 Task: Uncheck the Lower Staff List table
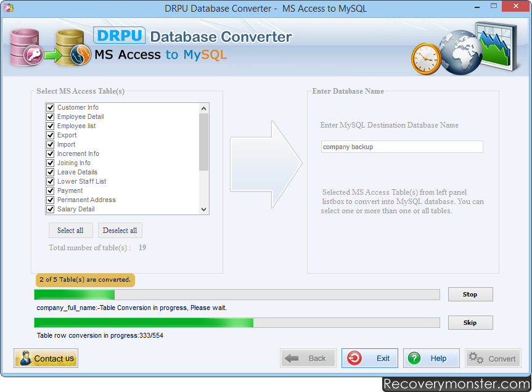(x=50, y=181)
